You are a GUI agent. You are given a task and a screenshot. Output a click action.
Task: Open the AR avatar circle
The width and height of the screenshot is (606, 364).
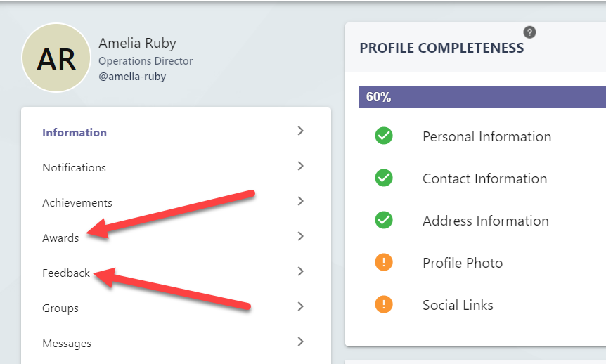tap(56, 58)
